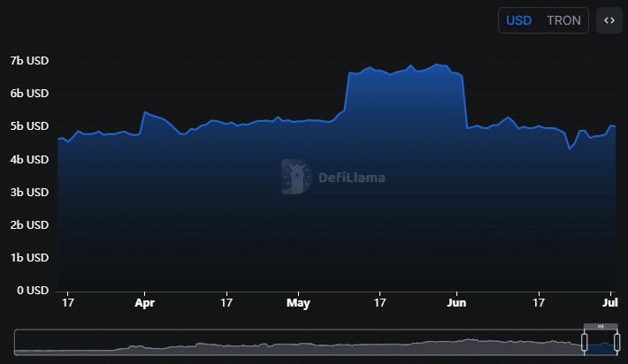Click the grip on top of range selector
The image size is (628, 364).
pyautogui.click(x=601, y=326)
